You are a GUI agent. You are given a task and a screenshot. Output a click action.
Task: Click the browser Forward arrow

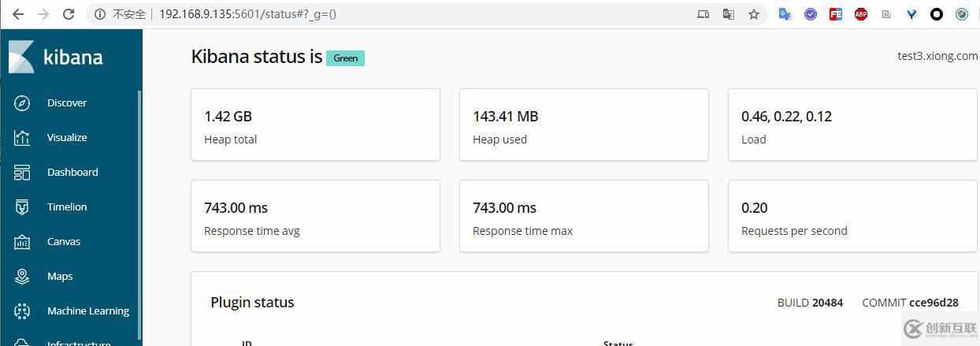pyautogui.click(x=43, y=14)
